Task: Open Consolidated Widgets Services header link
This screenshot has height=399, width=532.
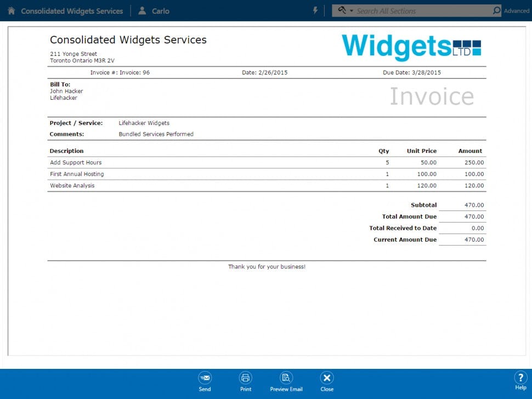Action: 72,11
